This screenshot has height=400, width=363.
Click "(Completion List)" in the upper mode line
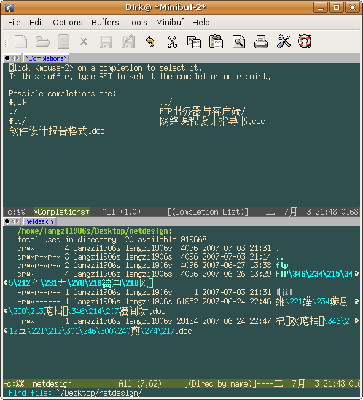click(x=208, y=212)
